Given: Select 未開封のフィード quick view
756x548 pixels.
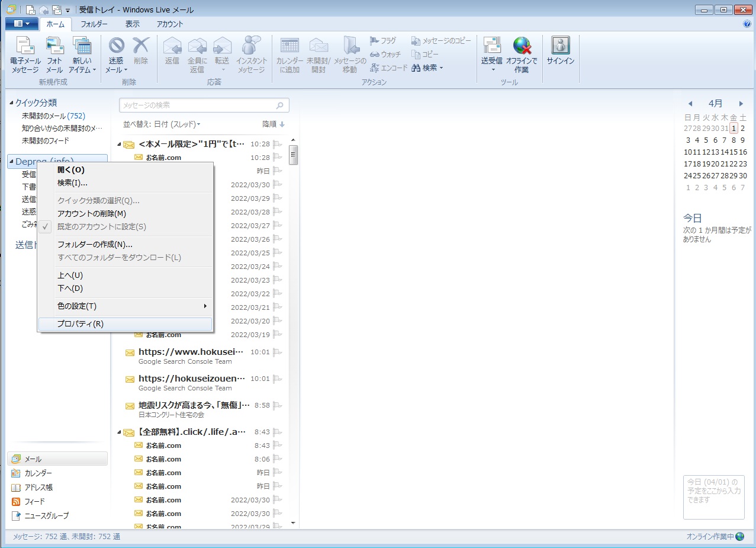Looking at the screenshot, I should 46,141.
